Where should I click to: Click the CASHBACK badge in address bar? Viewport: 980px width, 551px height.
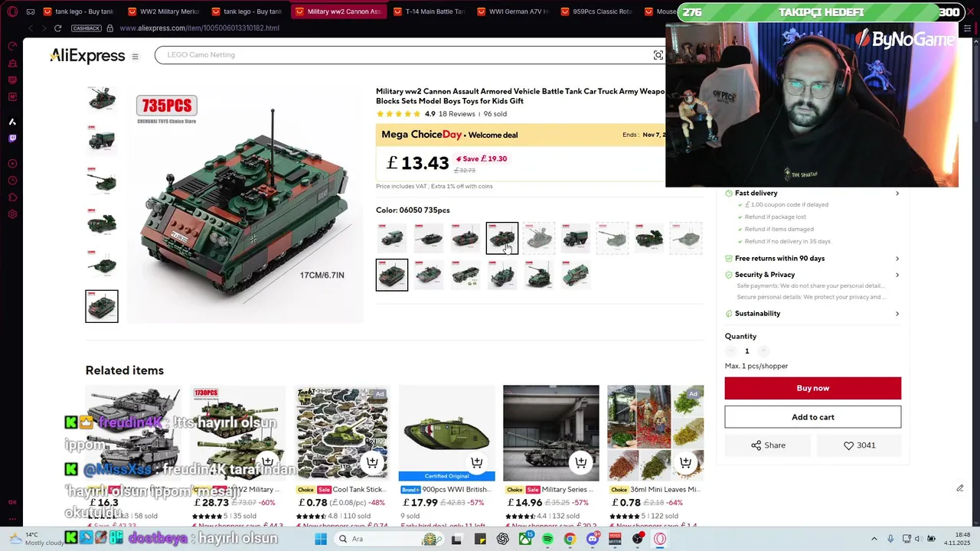coord(86,28)
